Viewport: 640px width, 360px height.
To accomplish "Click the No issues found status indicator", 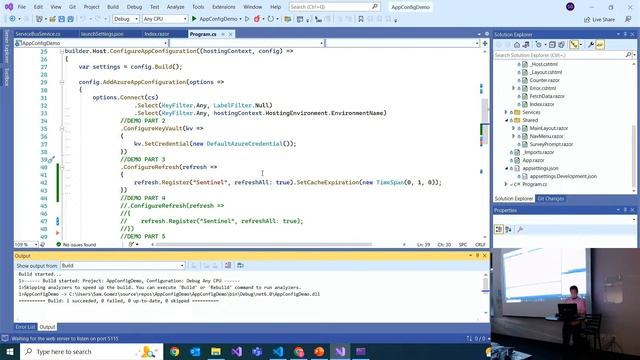I will [76, 244].
